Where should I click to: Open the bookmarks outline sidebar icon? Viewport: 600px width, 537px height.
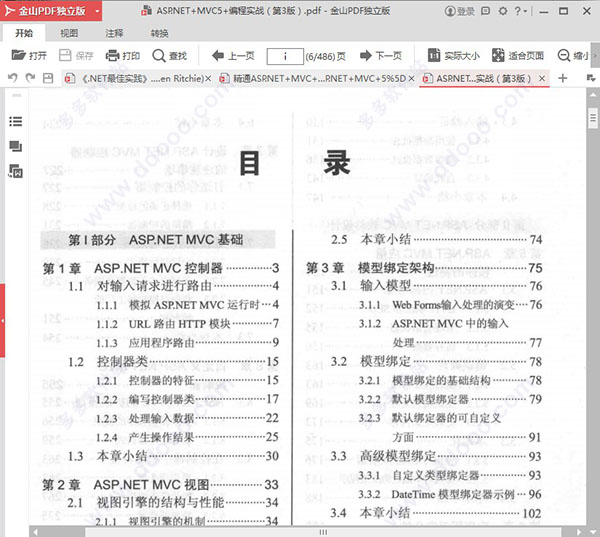click(16, 121)
